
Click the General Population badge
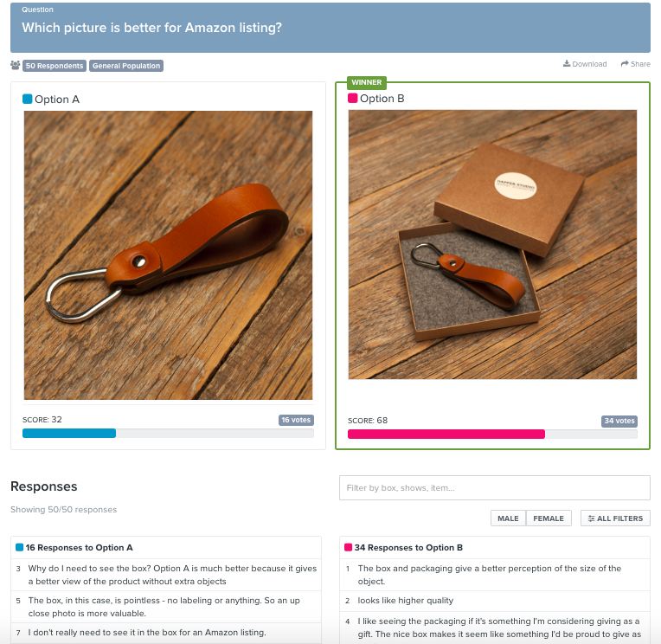click(126, 66)
